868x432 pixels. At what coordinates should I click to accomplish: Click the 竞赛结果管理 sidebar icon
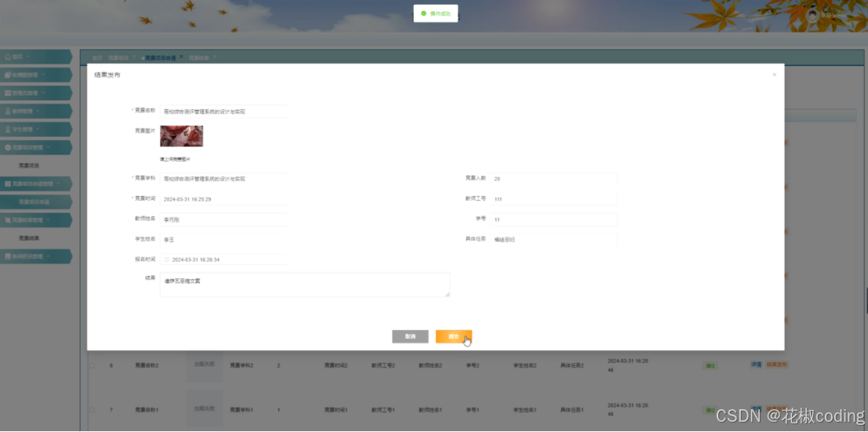coord(8,220)
